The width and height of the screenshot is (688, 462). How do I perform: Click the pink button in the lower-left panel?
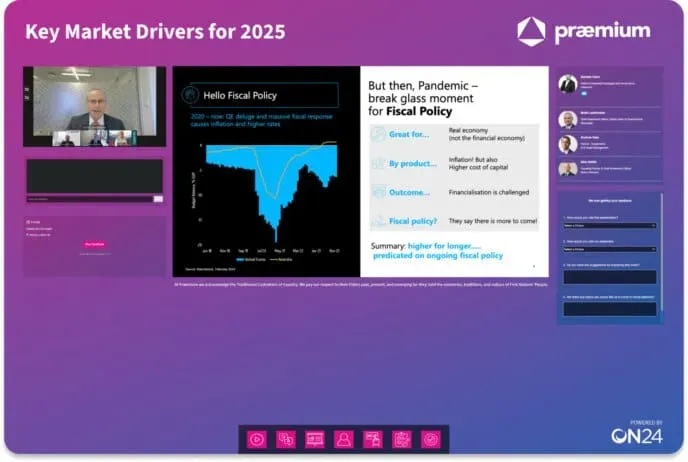tap(95, 244)
